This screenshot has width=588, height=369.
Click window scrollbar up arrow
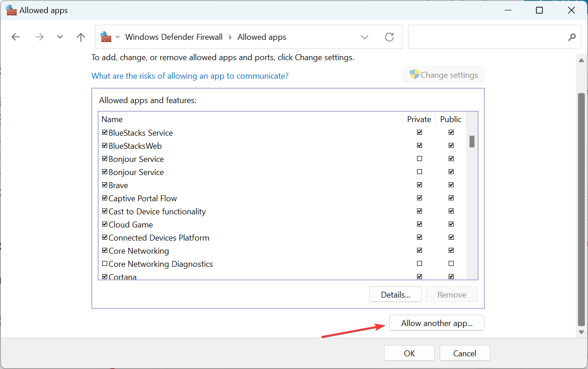[582, 60]
